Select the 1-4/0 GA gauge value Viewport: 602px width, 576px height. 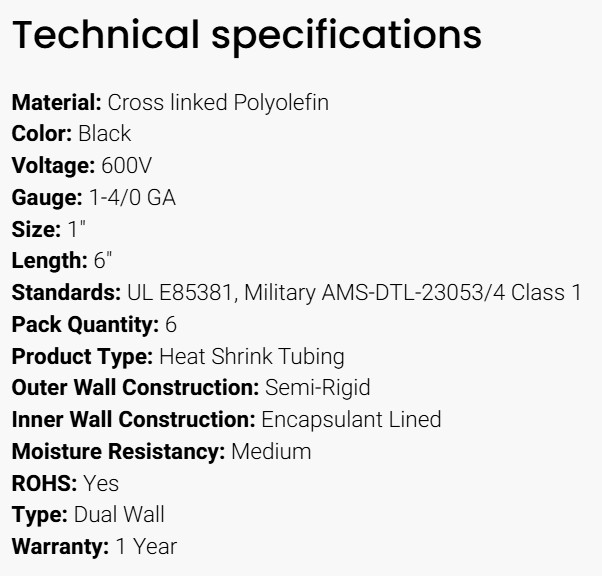pyautogui.click(x=132, y=198)
